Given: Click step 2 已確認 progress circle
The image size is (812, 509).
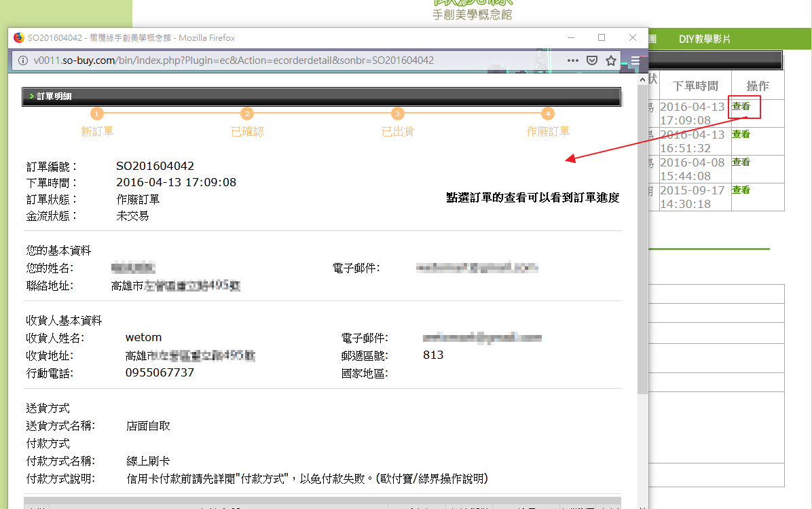Looking at the screenshot, I should tap(247, 114).
